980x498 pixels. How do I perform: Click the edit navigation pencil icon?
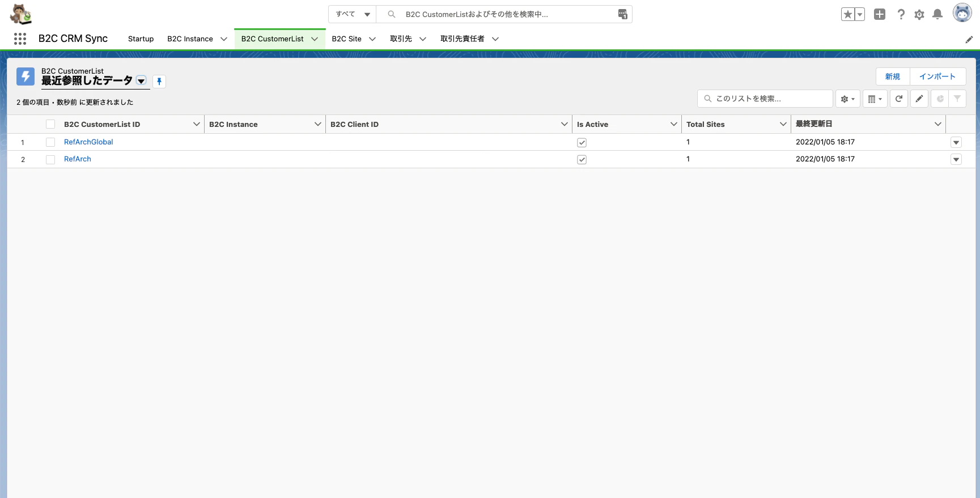coord(969,39)
